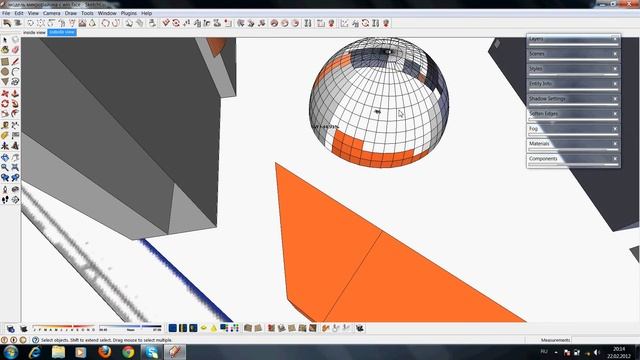
Task: Choose the 3D Text tool
Action: (15, 146)
